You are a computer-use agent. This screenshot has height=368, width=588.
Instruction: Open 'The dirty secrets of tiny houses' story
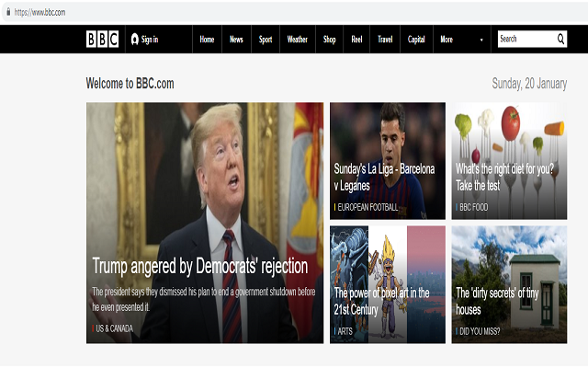(x=497, y=301)
